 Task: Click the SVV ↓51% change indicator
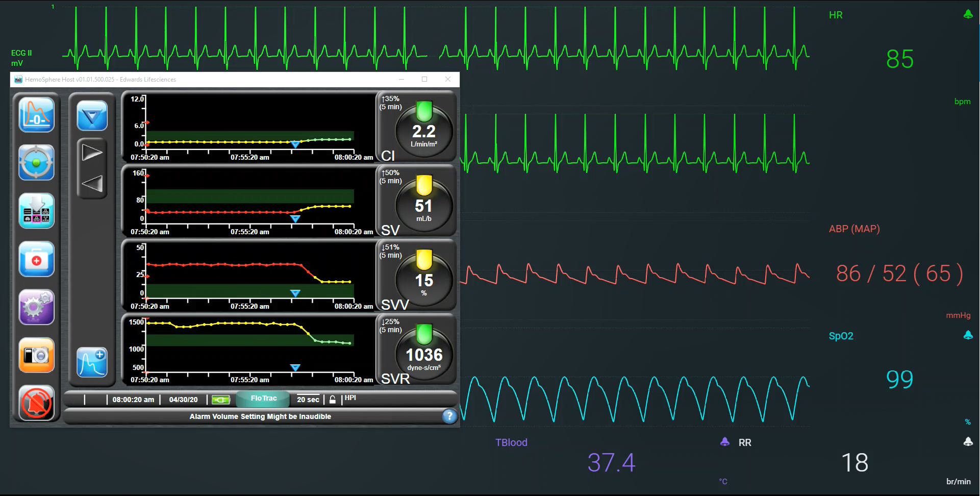pos(390,251)
